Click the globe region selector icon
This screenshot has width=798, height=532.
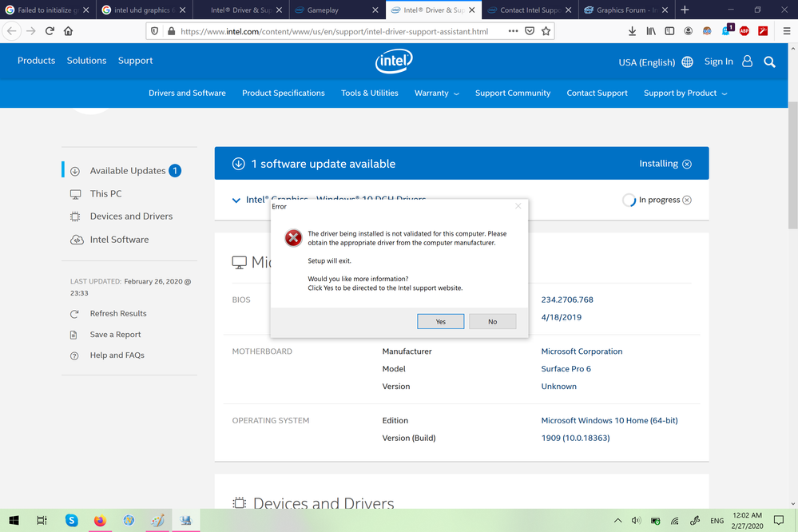(x=688, y=62)
